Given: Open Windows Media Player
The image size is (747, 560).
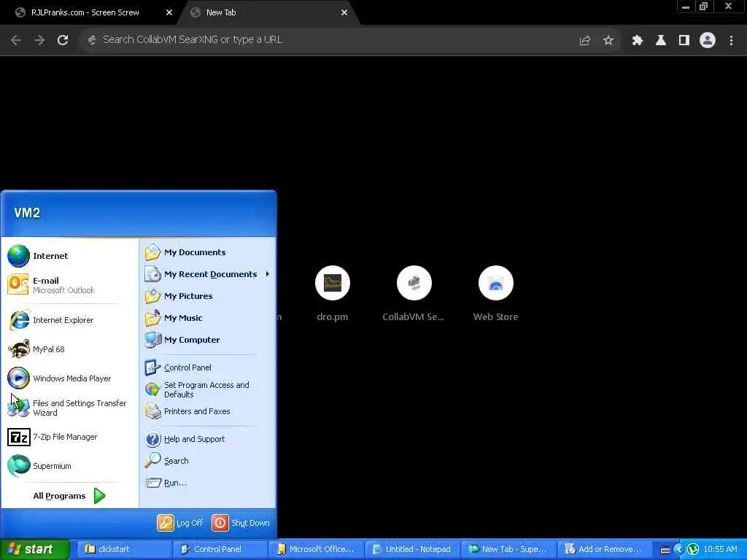Looking at the screenshot, I should point(69,378).
